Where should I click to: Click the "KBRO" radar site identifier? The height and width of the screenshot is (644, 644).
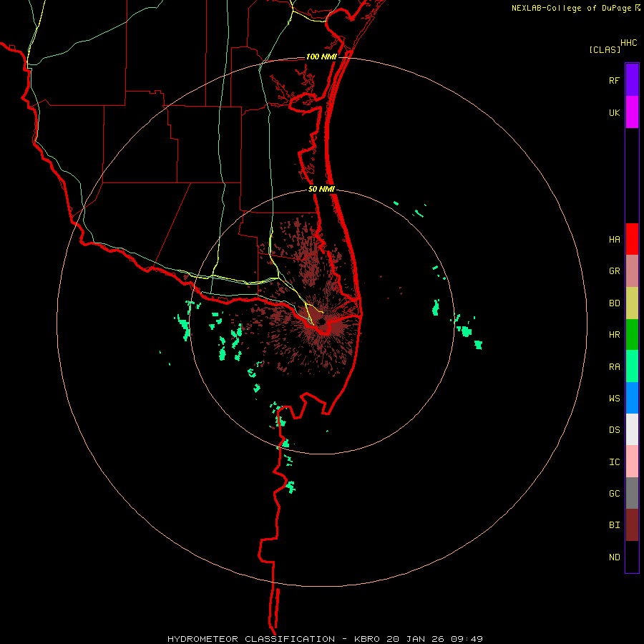click(367, 639)
